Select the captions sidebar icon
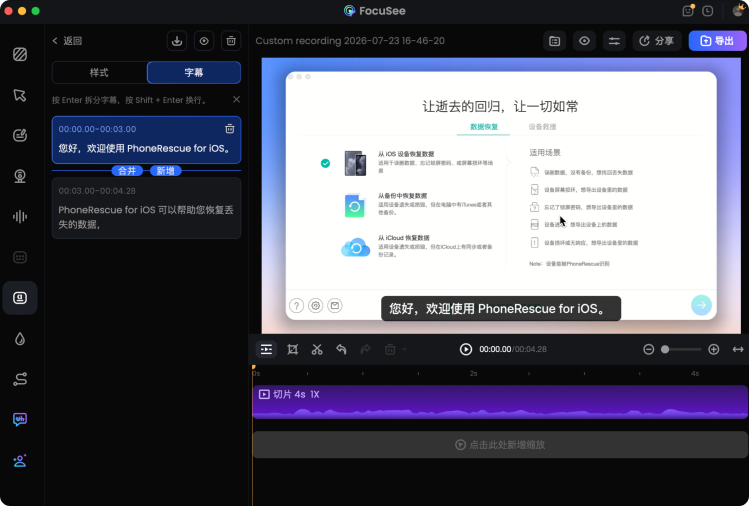 (x=20, y=298)
